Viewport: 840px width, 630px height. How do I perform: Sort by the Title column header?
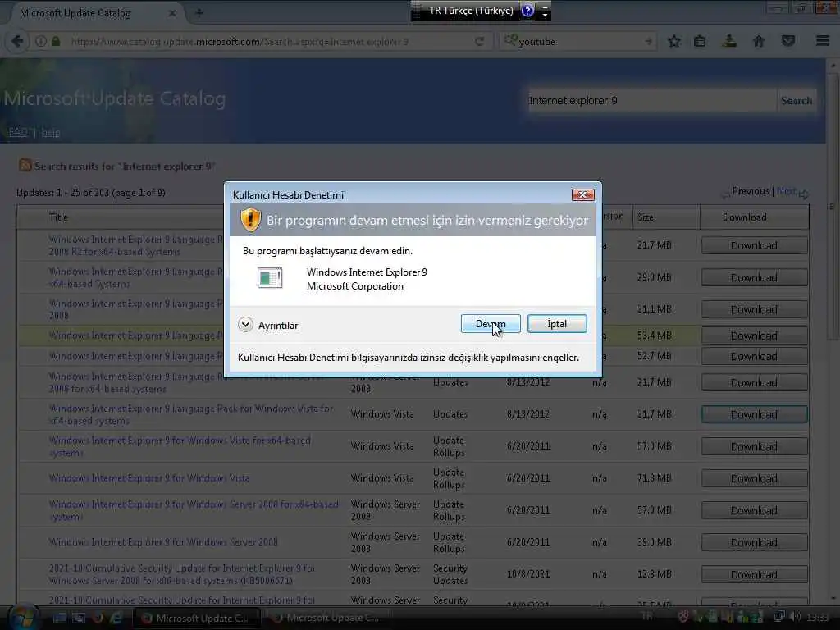pyautogui.click(x=58, y=217)
